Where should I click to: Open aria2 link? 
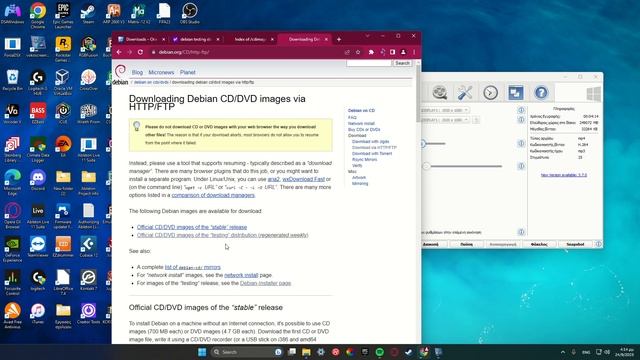pyautogui.click(x=273, y=179)
